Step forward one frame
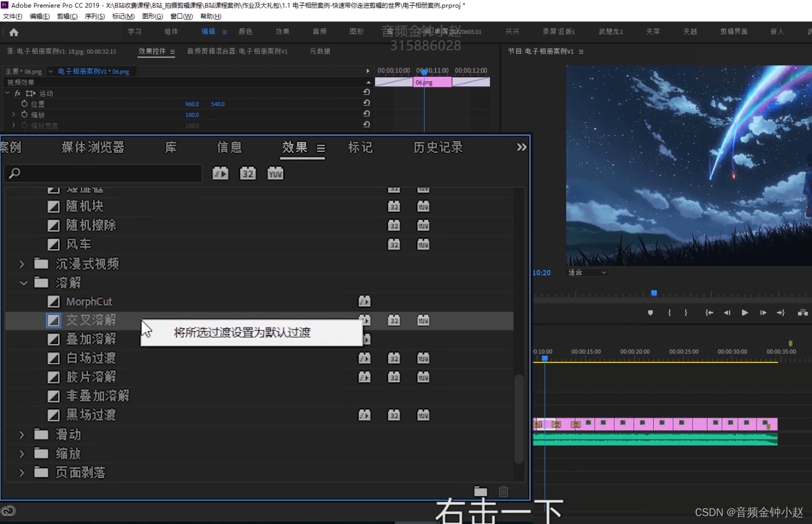Viewport: 812px width, 524px height. [763, 312]
